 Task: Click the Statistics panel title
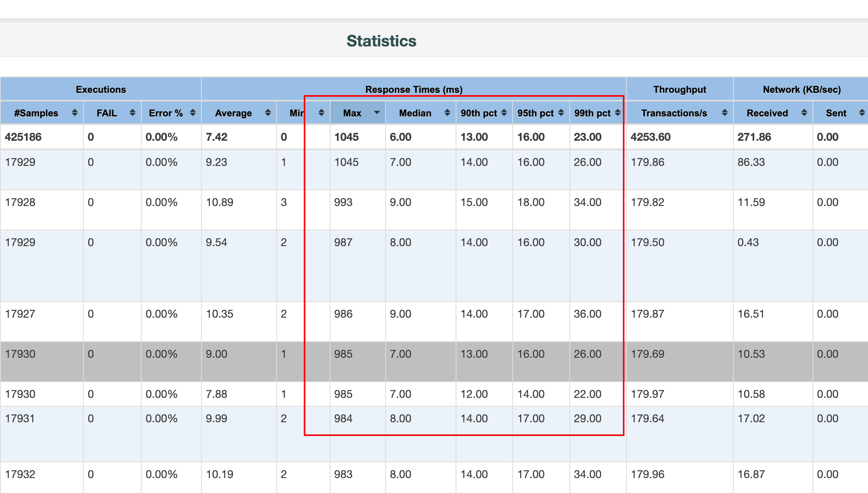(x=381, y=41)
